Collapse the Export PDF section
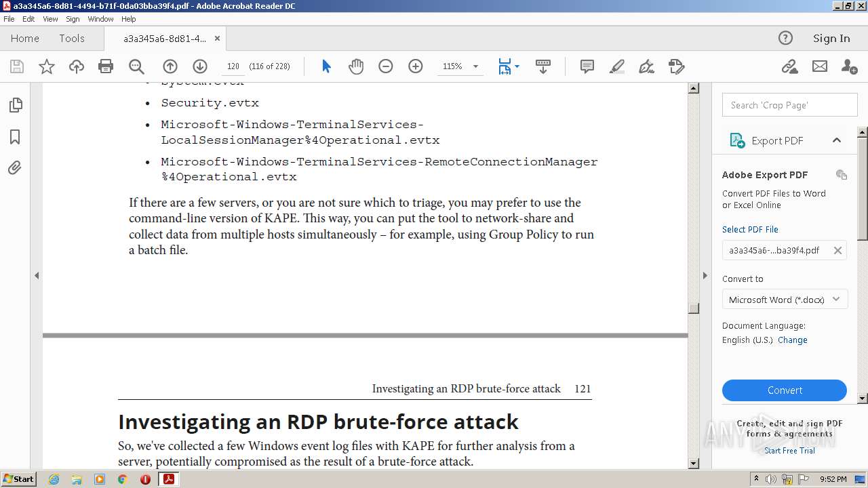Image resolution: width=868 pixels, height=488 pixels. coord(837,140)
